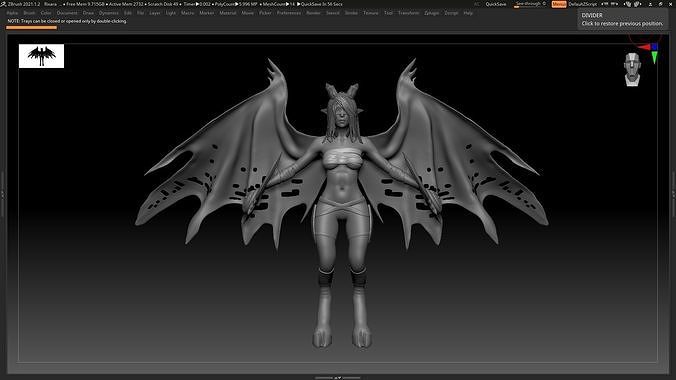Open the Layer menu
This screenshot has width=676, height=380.
tap(155, 13)
